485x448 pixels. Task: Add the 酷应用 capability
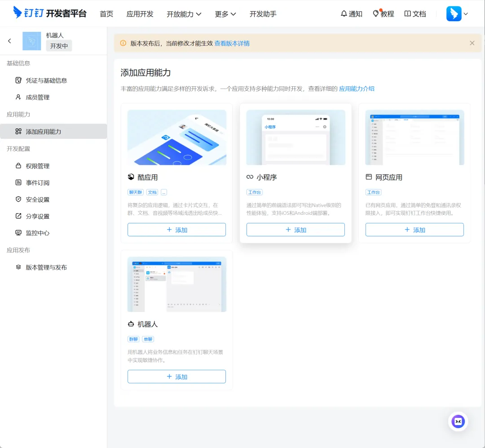176,230
